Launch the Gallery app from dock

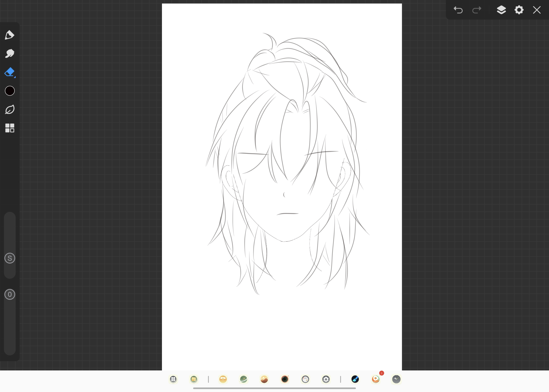tap(264, 379)
